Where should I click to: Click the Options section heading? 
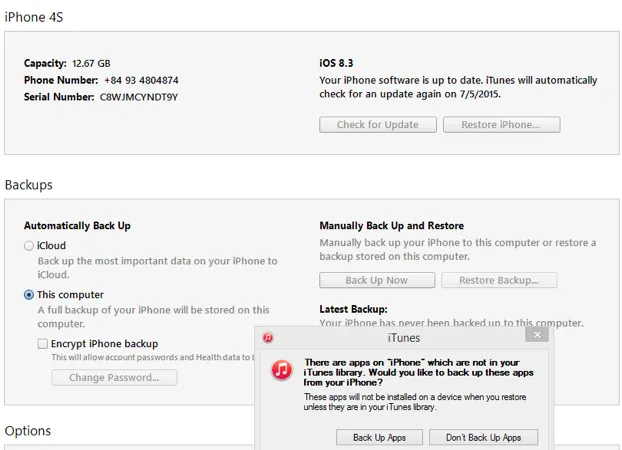tap(28, 431)
